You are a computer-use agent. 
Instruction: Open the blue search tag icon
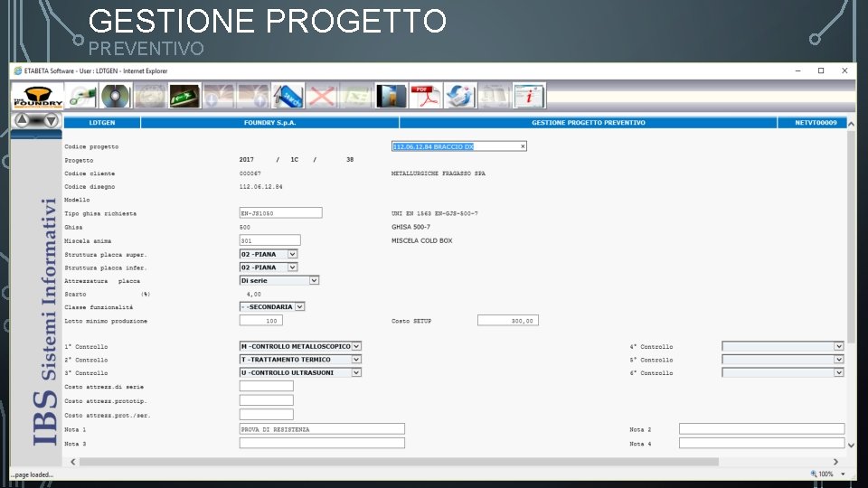pyautogui.click(x=288, y=96)
